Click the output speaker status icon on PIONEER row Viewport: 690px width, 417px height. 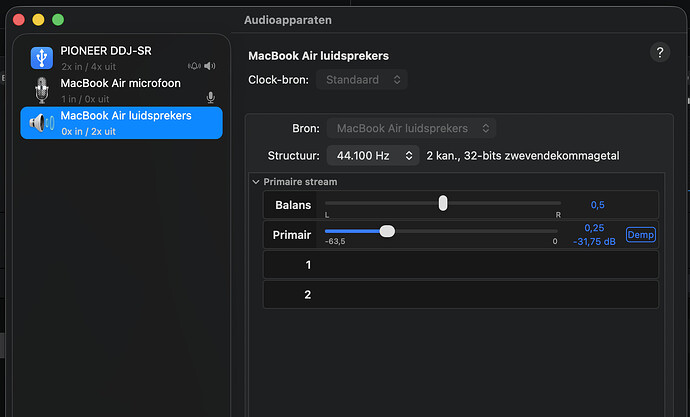tap(210, 66)
